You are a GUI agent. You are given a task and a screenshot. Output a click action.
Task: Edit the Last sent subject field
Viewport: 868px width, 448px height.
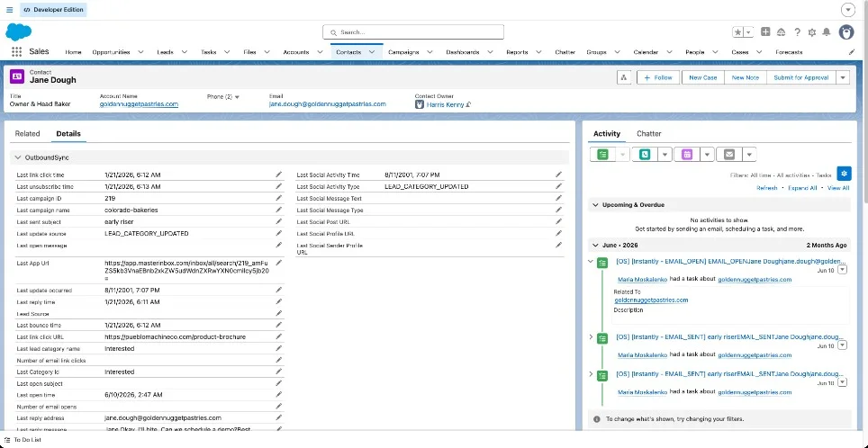(x=279, y=222)
